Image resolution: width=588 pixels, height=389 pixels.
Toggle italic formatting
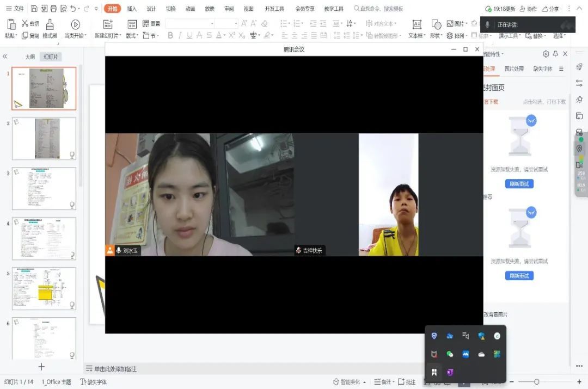click(x=180, y=35)
